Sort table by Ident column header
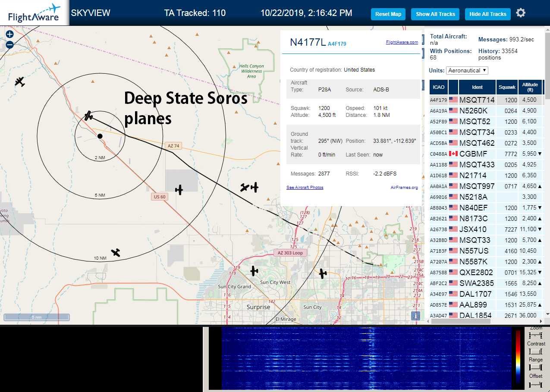Image resolution: width=550 pixels, height=392 pixels. (477, 87)
